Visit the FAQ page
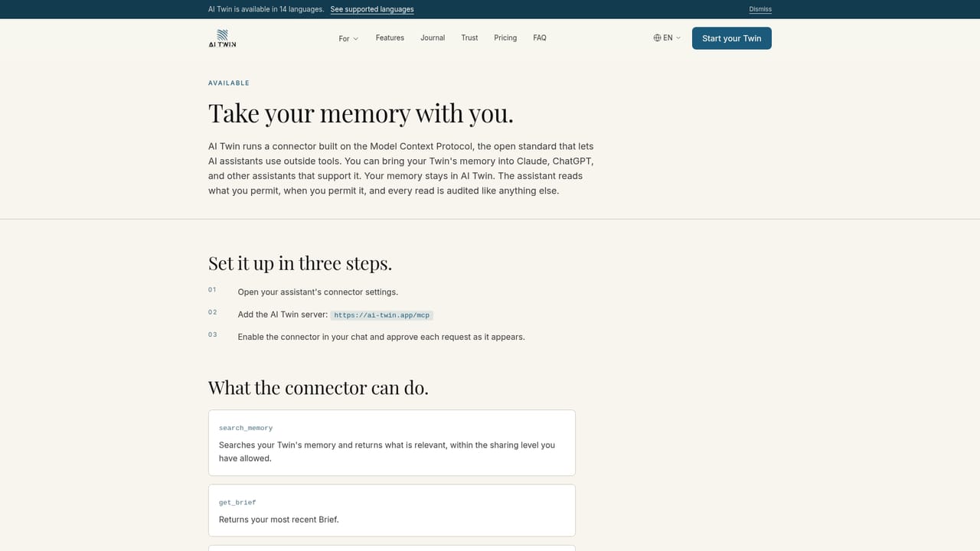980x551 pixels. [540, 37]
